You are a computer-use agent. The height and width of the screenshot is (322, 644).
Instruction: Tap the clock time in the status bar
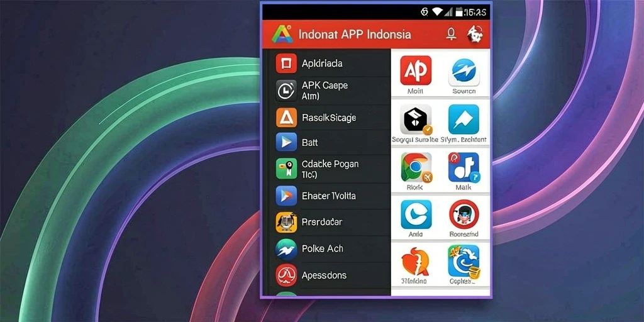pyautogui.click(x=475, y=13)
